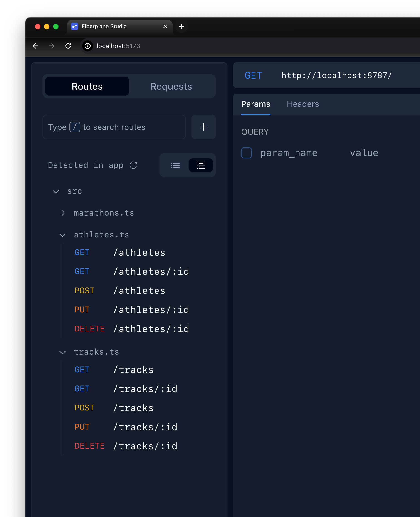
Task: Open the GET method dropdown
Action: pos(253,75)
